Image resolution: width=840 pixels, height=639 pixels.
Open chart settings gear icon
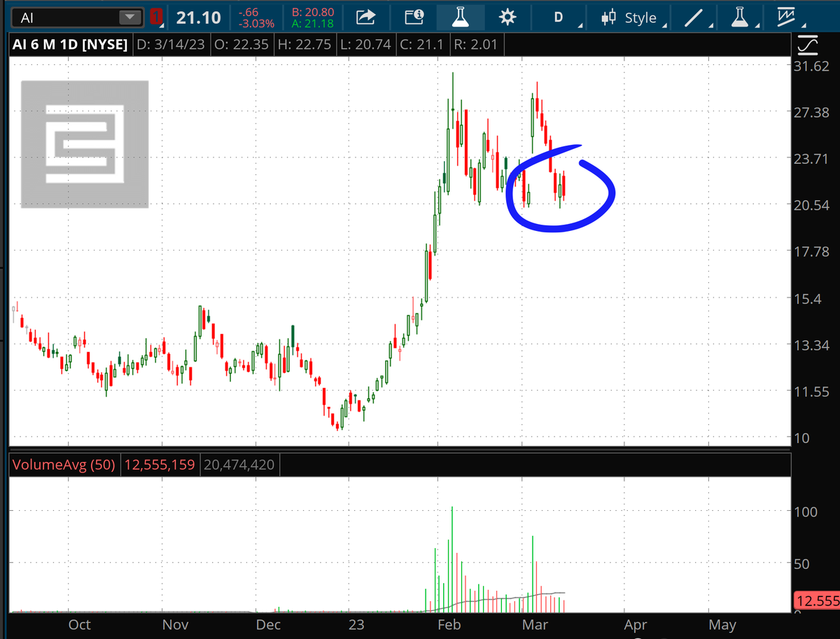click(507, 17)
